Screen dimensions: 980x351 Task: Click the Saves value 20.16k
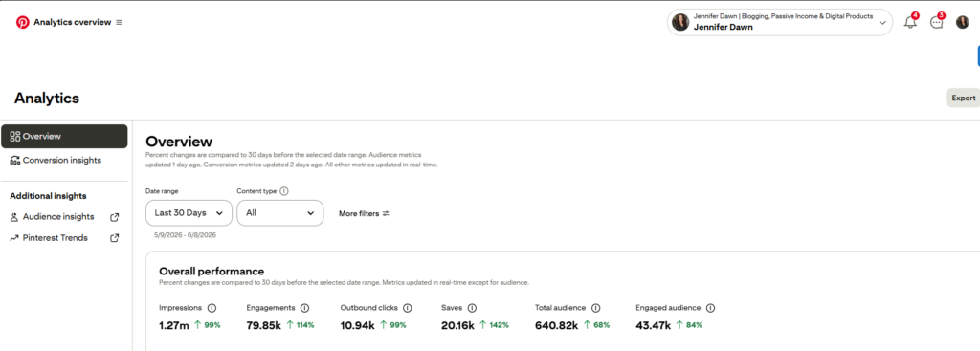pos(457,325)
